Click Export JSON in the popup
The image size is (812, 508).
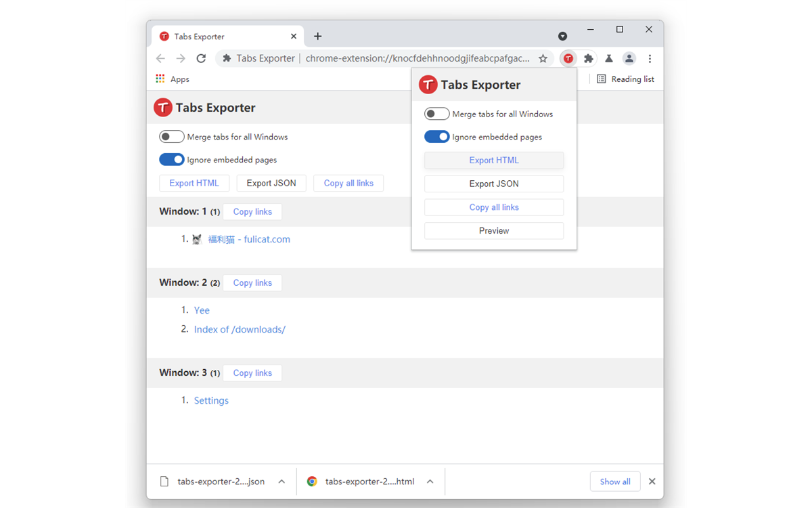(x=494, y=184)
